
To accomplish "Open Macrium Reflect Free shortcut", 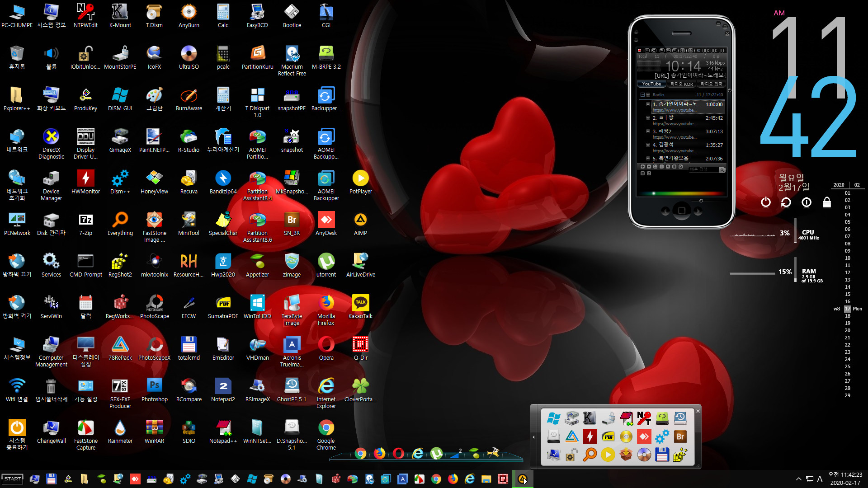I will coord(292,61).
